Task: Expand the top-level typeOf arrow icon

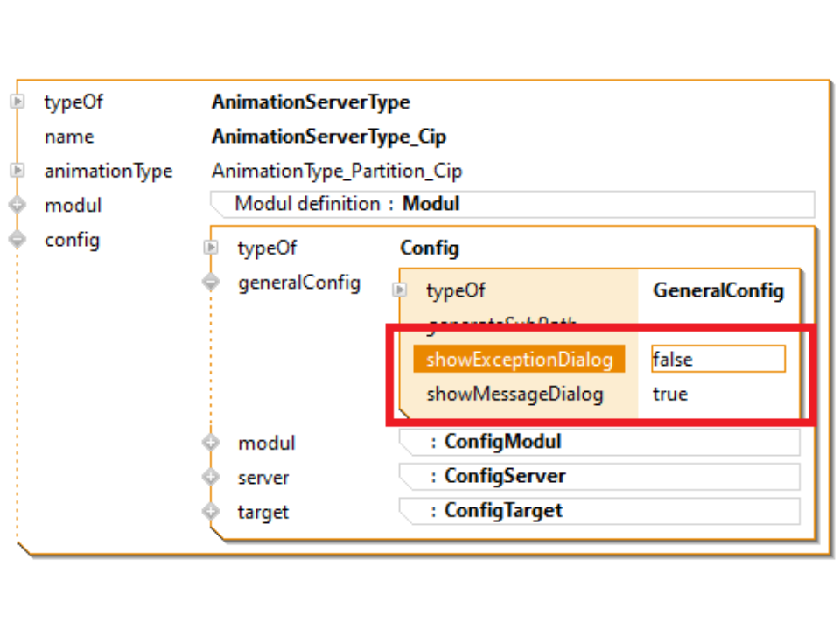Action: [17, 101]
